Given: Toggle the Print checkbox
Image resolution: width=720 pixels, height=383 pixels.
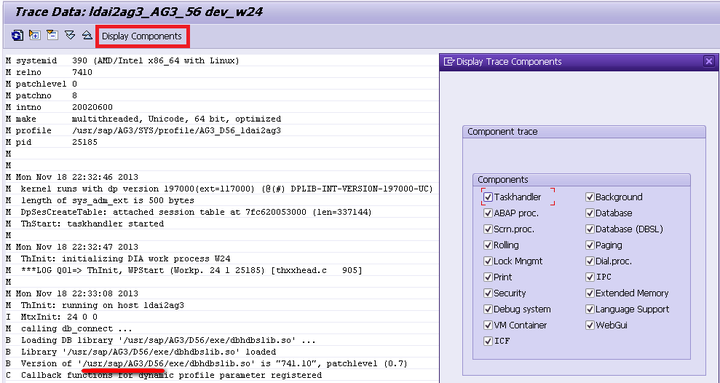Looking at the screenshot, I should point(488,277).
